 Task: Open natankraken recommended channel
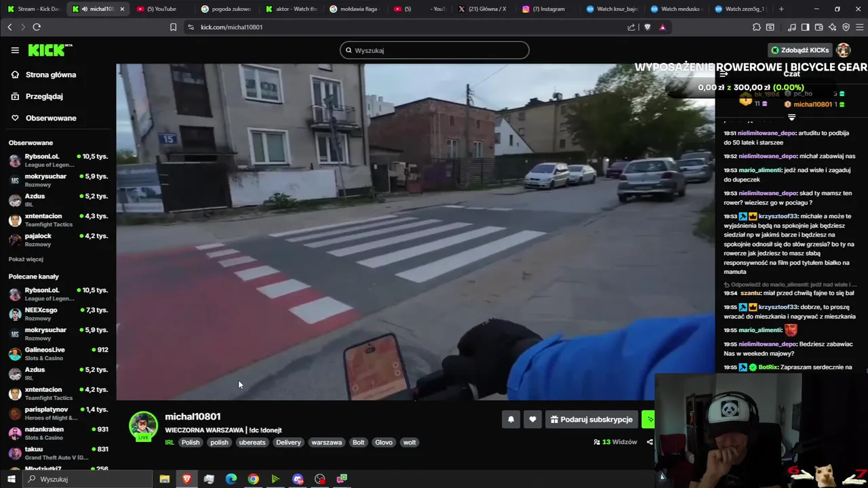[x=58, y=433]
